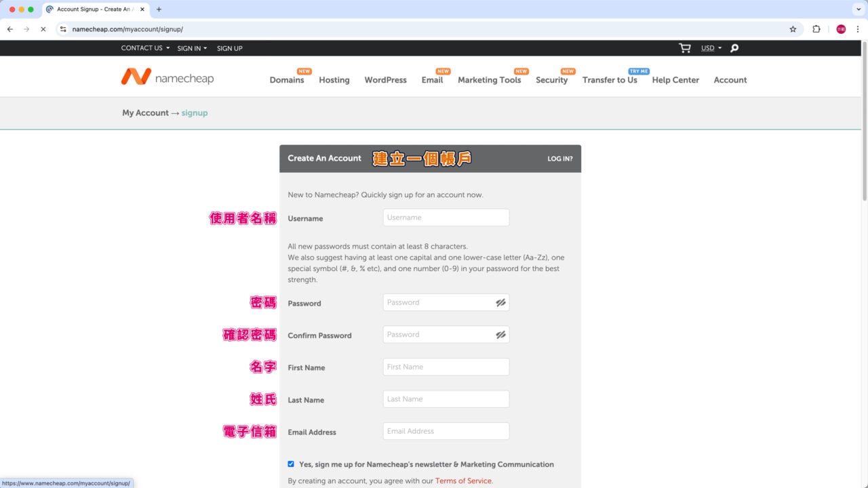Open the Hosting navigation menu
The width and height of the screenshot is (868, 488).
334,80
